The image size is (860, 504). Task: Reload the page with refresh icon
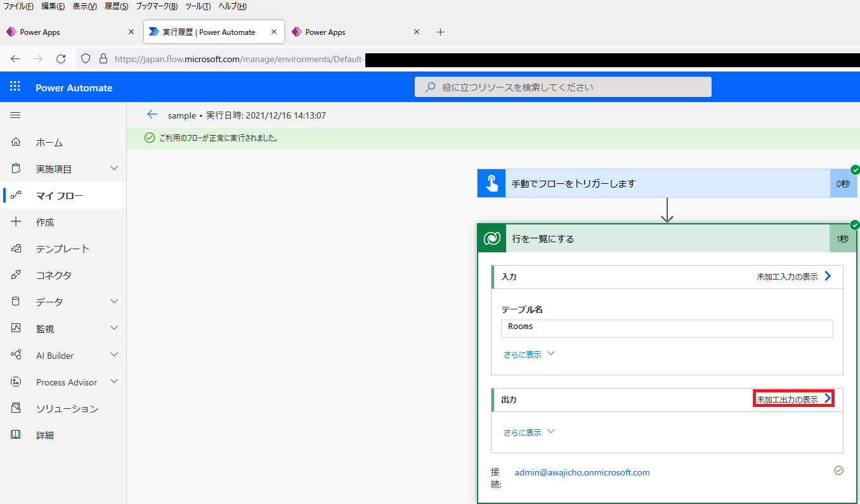pyautogui.click(x=61, y=59)
